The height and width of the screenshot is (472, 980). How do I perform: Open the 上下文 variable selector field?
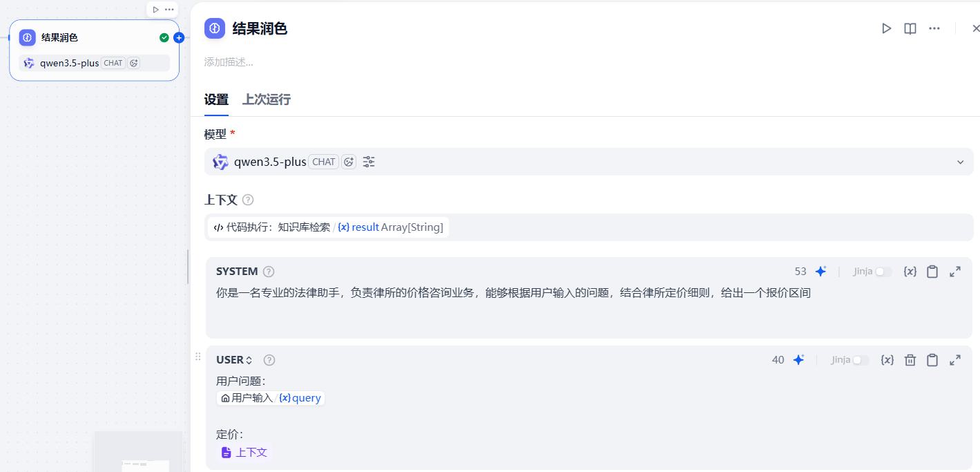point(589,227)
